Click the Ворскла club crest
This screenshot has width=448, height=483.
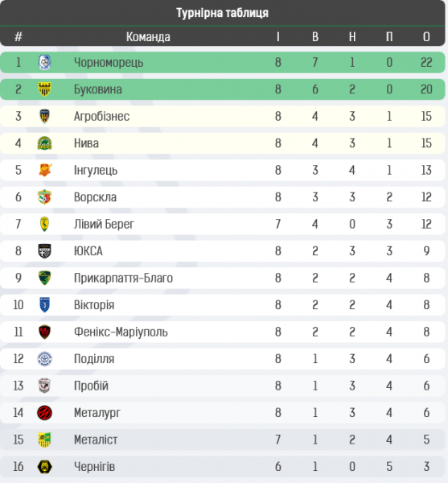(x=44, y=197)
